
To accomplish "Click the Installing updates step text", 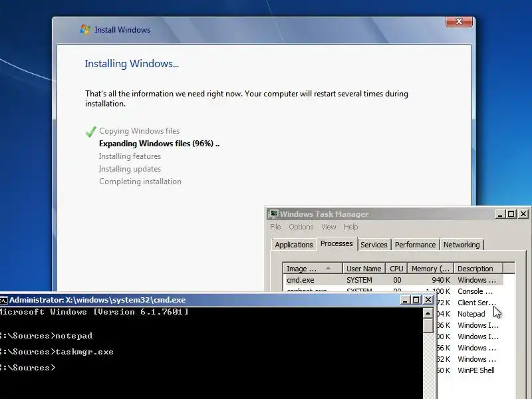I will tap(130, 169).
